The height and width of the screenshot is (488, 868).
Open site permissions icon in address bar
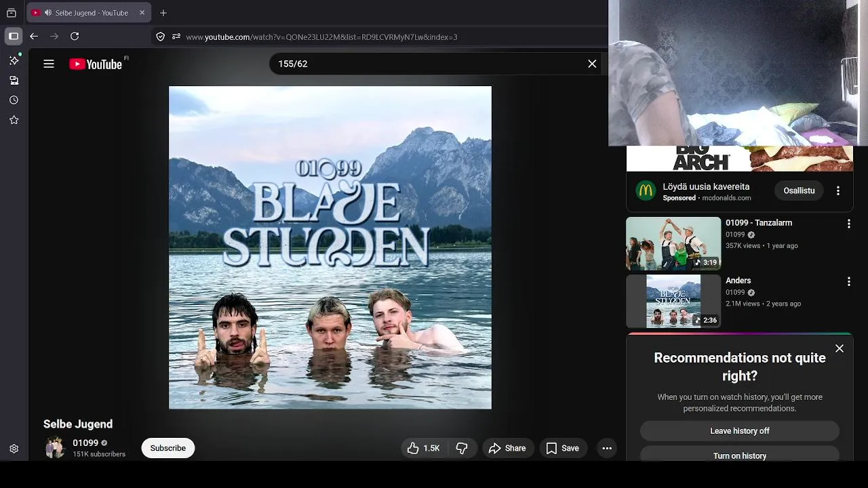tap(176, 37)
